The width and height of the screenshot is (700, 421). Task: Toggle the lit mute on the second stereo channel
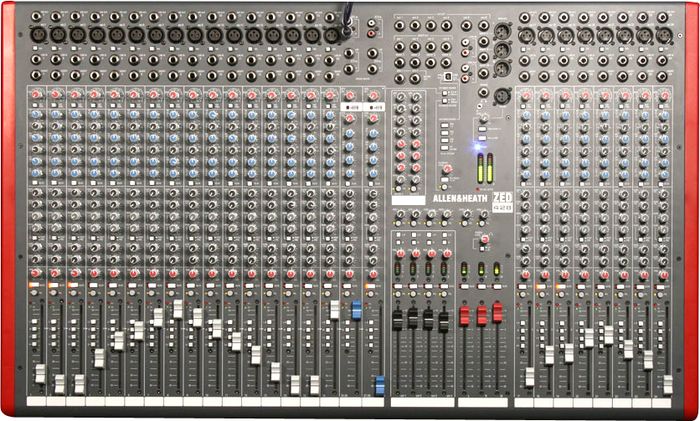pyautogui.click(x=370, y=286)
